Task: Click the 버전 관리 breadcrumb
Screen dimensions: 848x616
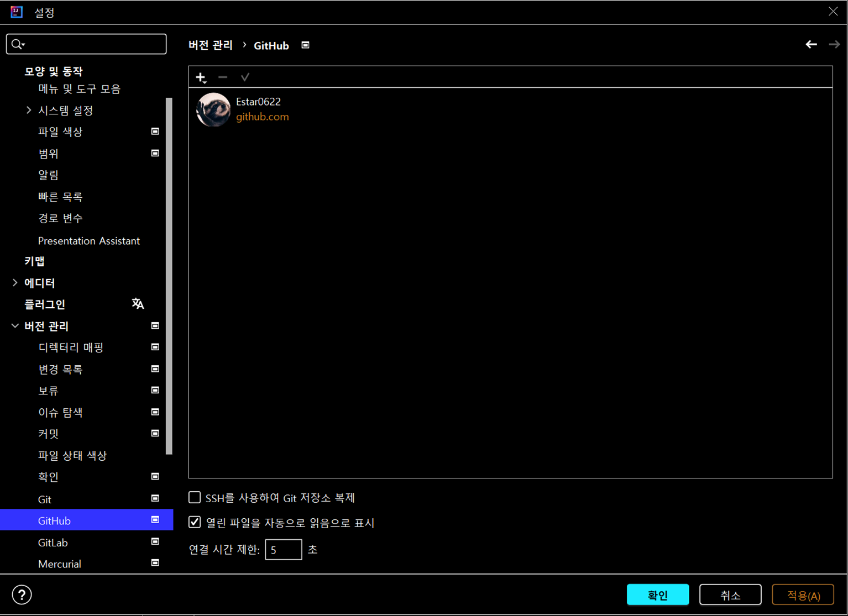Action: coord(211,45)
